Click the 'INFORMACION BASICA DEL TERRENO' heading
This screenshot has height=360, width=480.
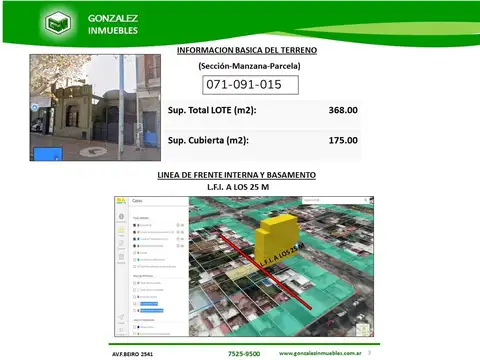[x=247, y=50]
